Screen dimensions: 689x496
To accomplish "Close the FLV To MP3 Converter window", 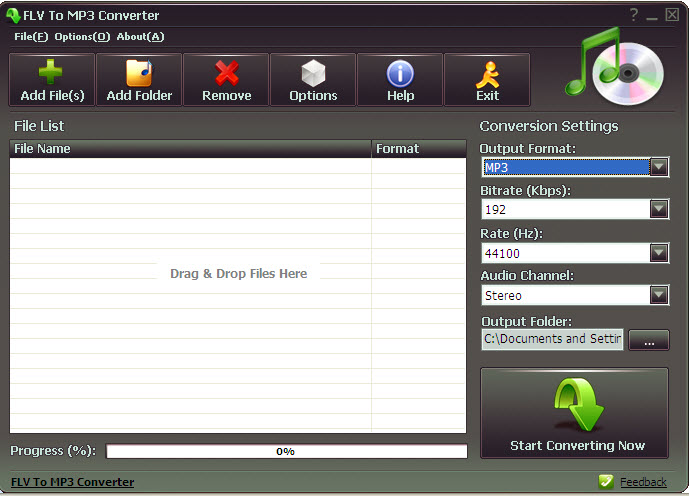I will click(x=672, y=15).
